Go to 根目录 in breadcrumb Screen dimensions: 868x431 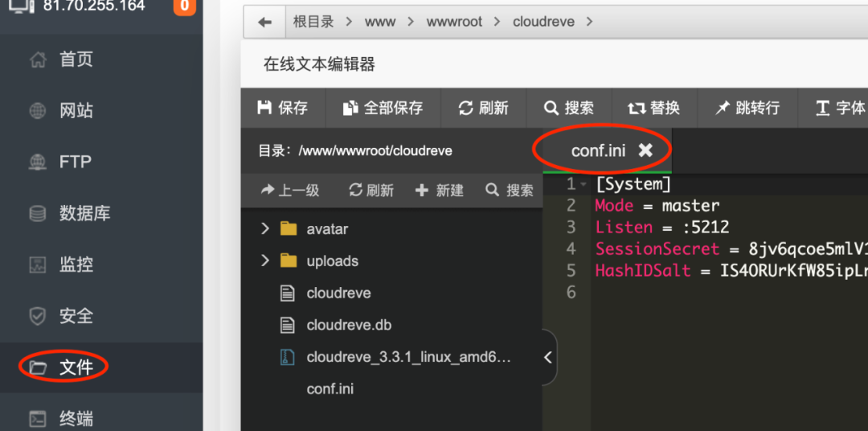pyautogui.click(x=314, y=23)
